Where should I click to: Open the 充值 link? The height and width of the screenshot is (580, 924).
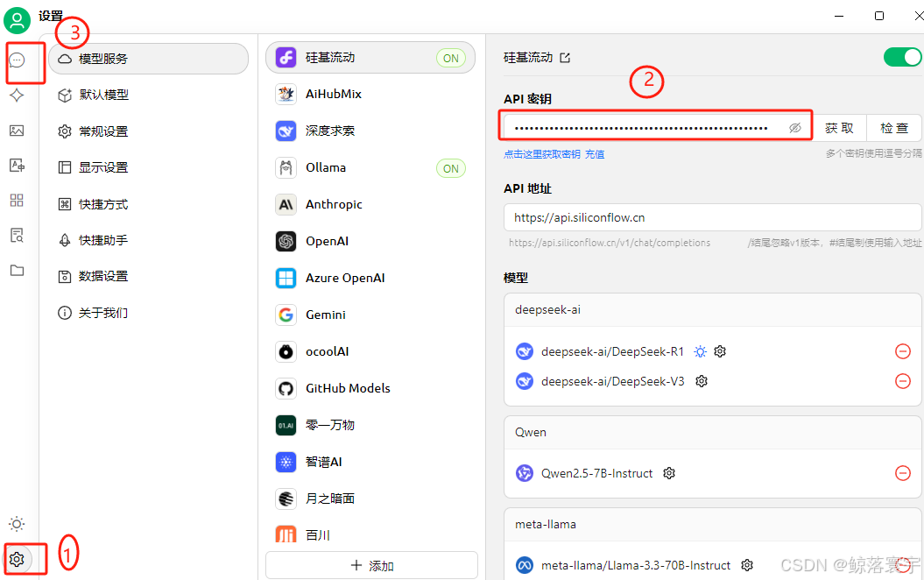click(x=595, y=154)
